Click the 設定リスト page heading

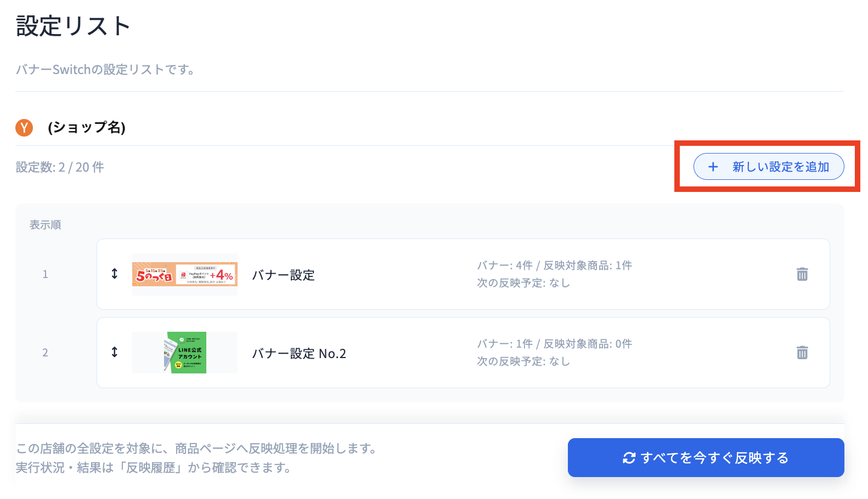(x=73, y=26)
